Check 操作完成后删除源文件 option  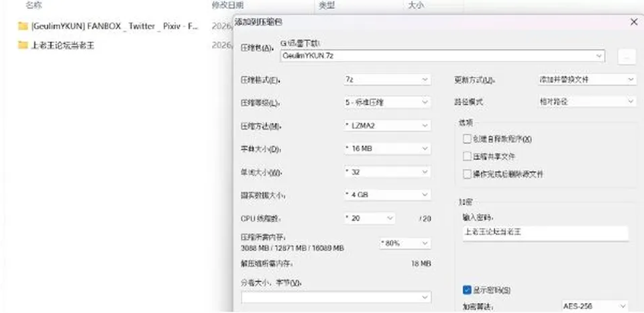pos(467,174)
